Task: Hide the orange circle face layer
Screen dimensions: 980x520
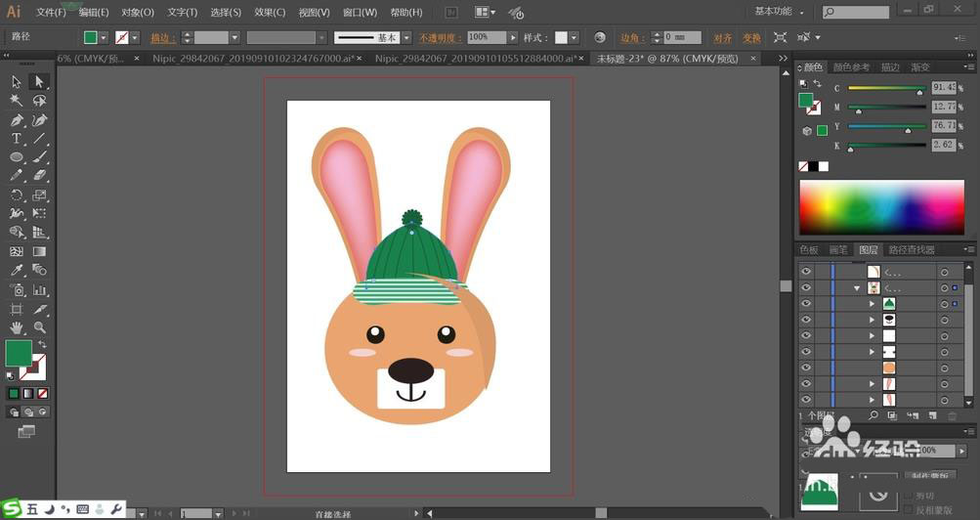Action: (x=806, y=368)
